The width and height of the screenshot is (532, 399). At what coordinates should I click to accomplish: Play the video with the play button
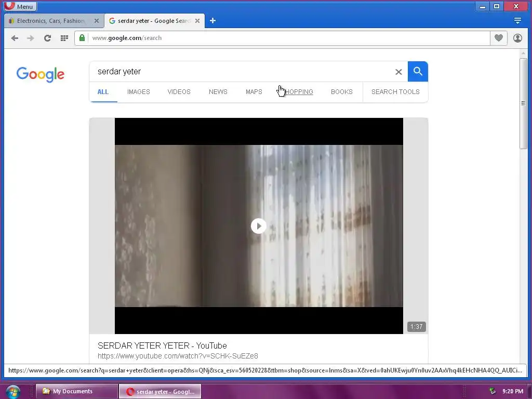tap(259, 226)
